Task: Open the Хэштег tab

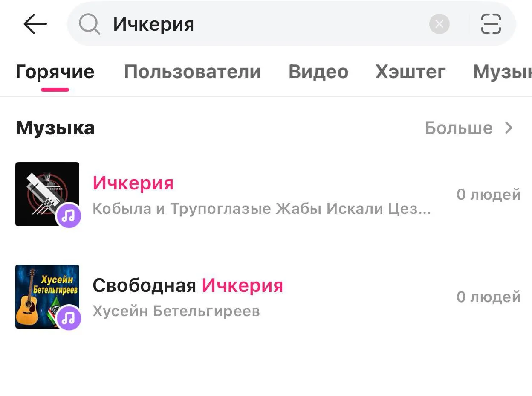Action: click(411, 72)
